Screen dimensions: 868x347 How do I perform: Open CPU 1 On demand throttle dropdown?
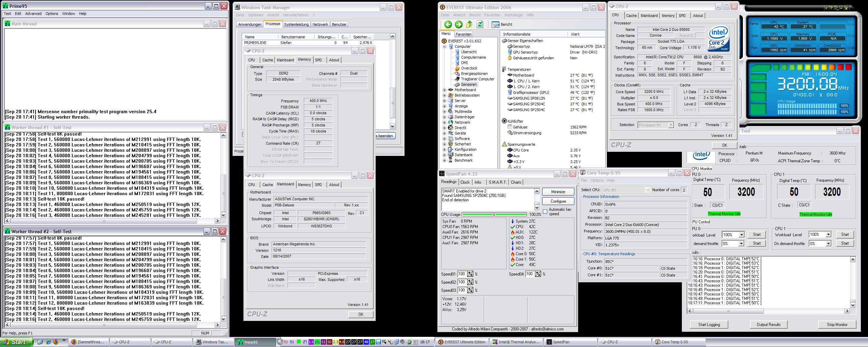828,243
